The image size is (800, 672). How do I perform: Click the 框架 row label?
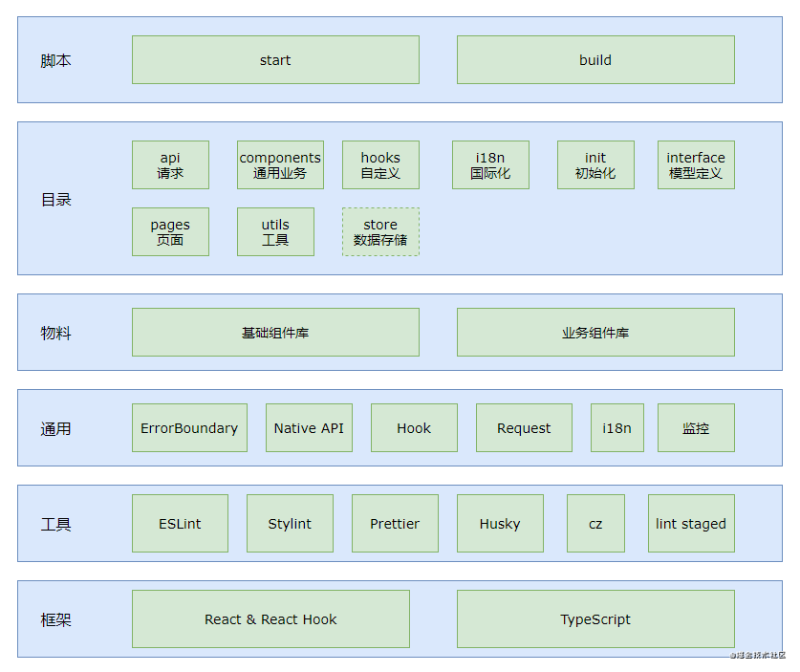(x=55, y=619)
